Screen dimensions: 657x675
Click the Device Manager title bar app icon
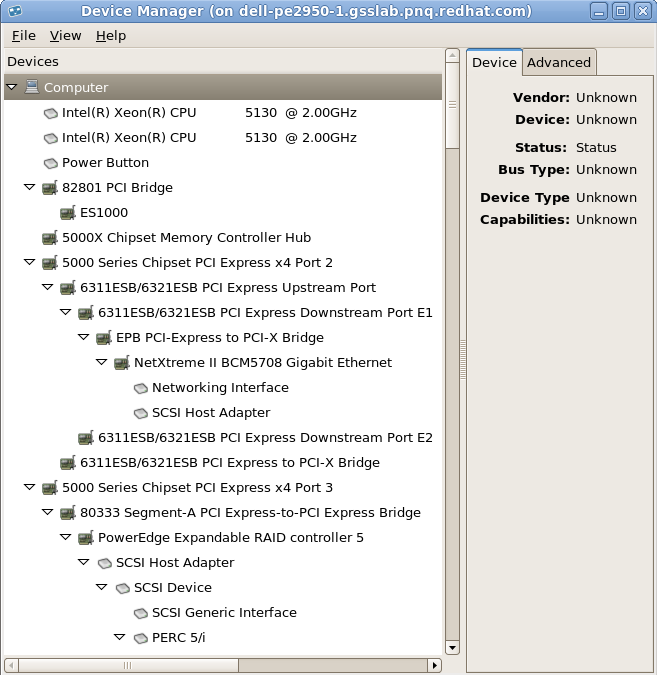pyautogui.click(x=15, y=10)
